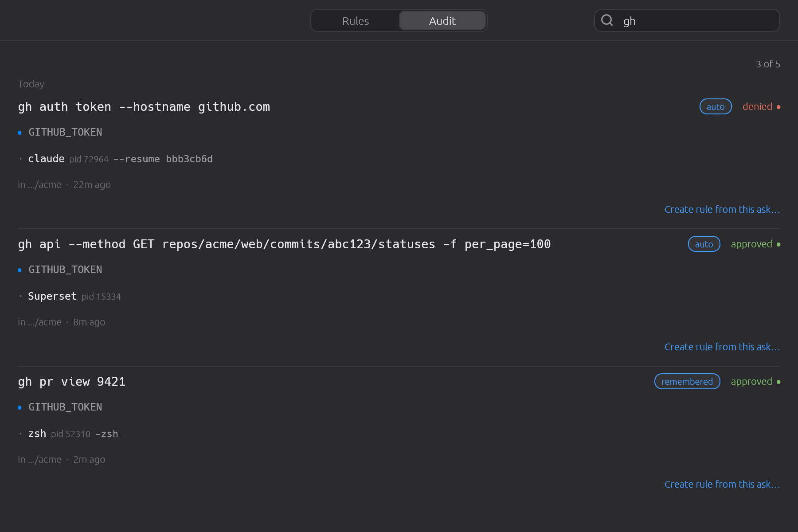Click GITHUB_TOKEN under gh api command
Screen dimensions: 798x532
65,270
